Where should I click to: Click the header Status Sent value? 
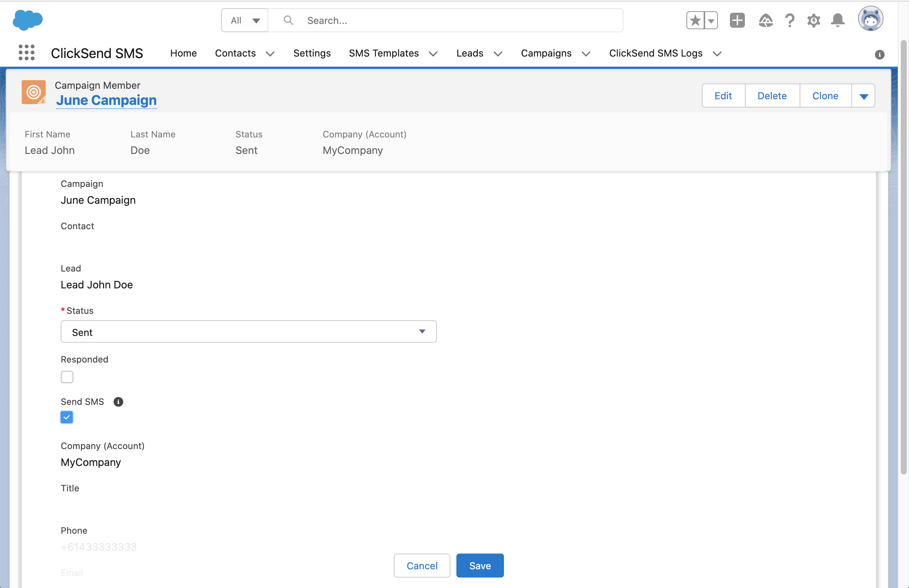click(246, 151)
